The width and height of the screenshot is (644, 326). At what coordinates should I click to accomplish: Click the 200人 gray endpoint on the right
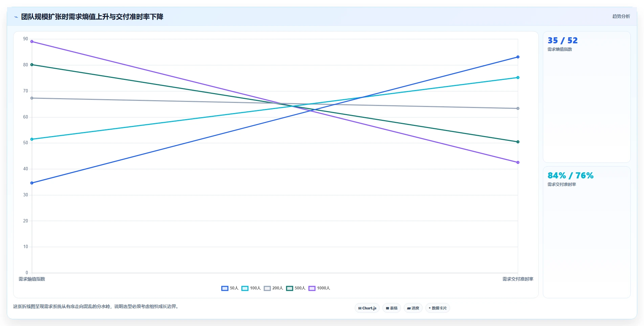tap(518, 108)
